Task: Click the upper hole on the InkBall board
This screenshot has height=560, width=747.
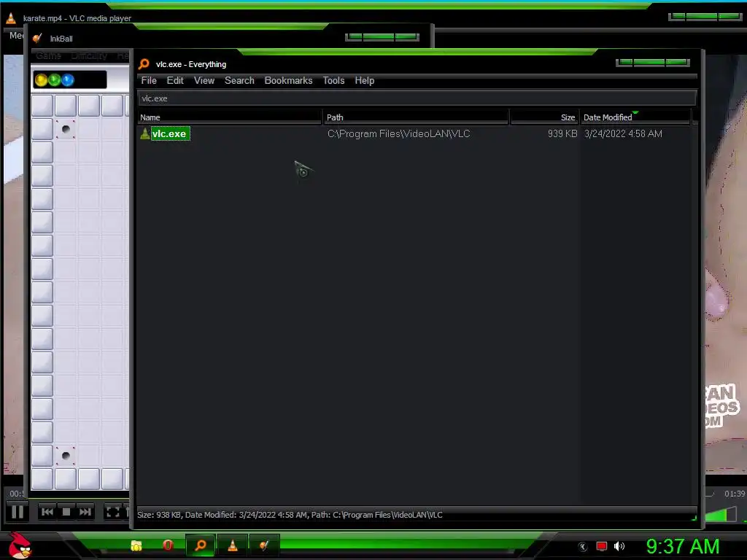Action: coord(66,129)
